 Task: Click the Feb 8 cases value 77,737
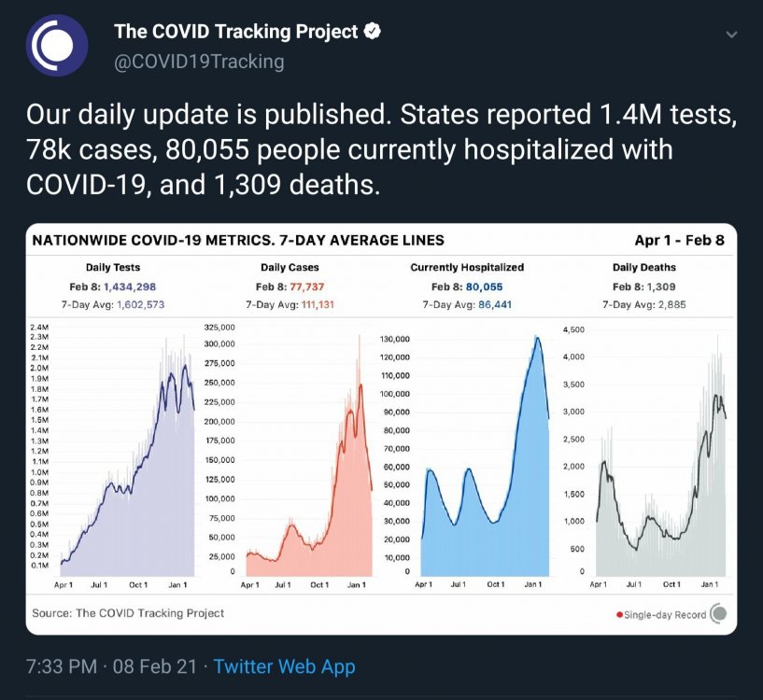click(306, 287)
